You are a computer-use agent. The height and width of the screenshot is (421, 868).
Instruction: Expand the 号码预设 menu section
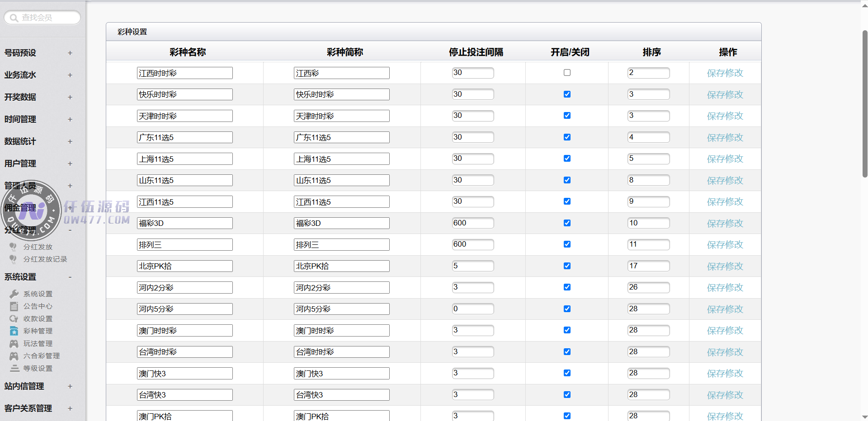pyautogui.click(x=70, y=53)
